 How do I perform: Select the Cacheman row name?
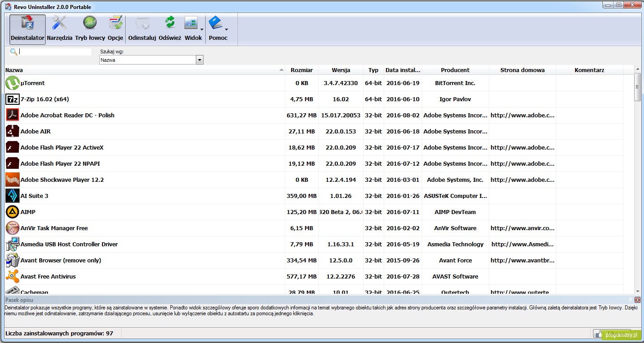34,292
